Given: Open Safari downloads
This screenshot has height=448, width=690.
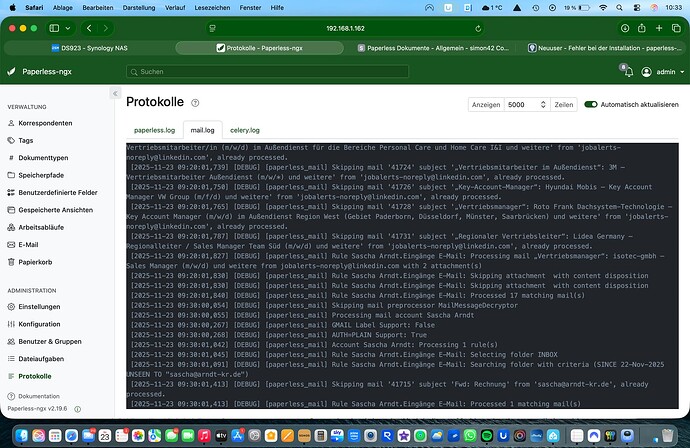Looking at the screenshot, I should click(625, 28).
